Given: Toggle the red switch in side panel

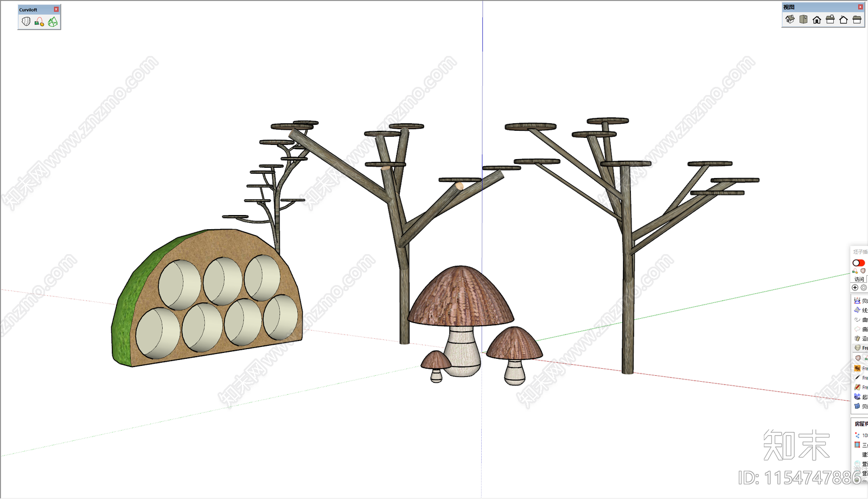Looking at the screenshot, I should (859, 263).
